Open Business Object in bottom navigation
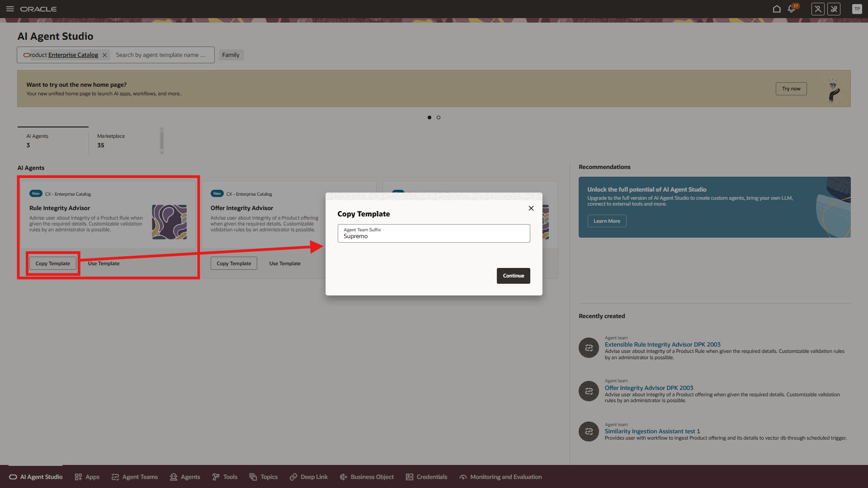 367,477
